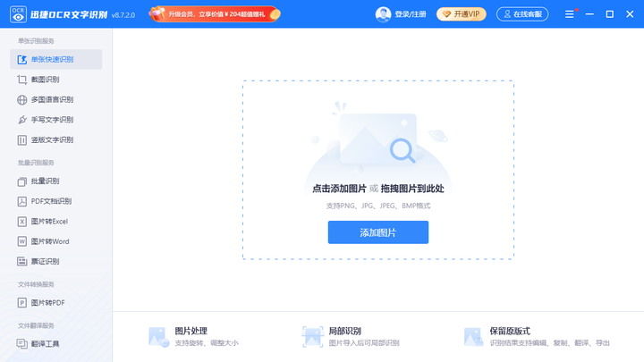Click 登录/注册 to sign in
The height and width of the screenshot is (362, 644).
[411, 14]
